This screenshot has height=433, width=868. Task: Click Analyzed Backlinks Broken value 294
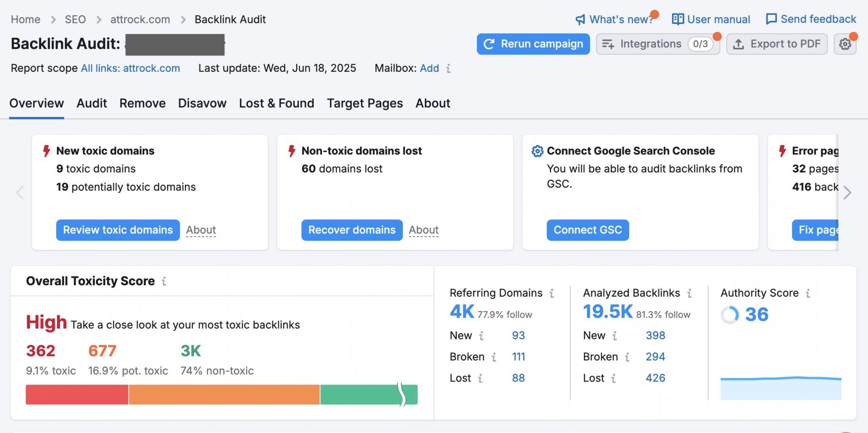click(655, 357)
